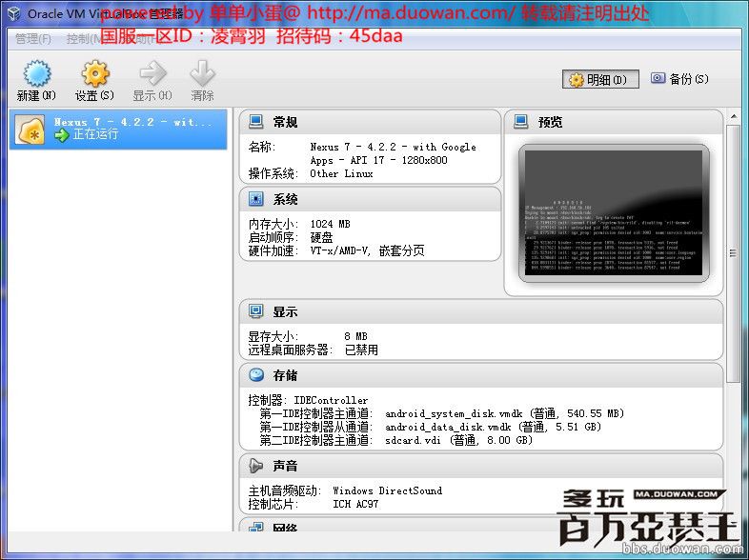Screen dimensions: 749x560
Task: Click the Preview (预览) section title
Action: 550,122
